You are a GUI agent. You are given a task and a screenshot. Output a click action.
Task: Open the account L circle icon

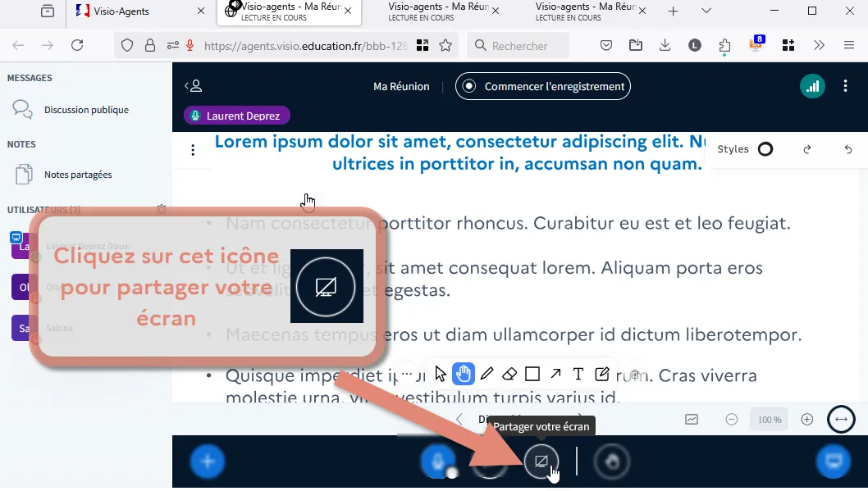tap(695, 45)
